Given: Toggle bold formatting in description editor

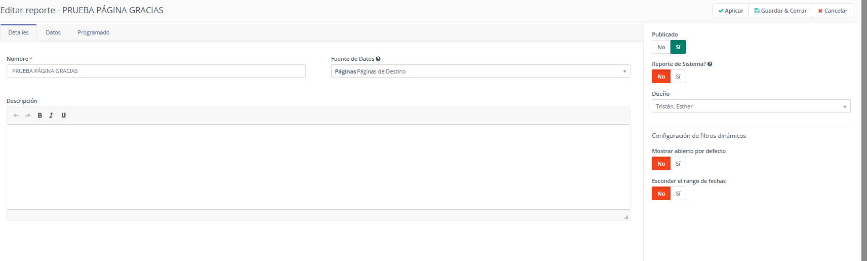Looking at the screenshot, I should click(x=40, y=116).
